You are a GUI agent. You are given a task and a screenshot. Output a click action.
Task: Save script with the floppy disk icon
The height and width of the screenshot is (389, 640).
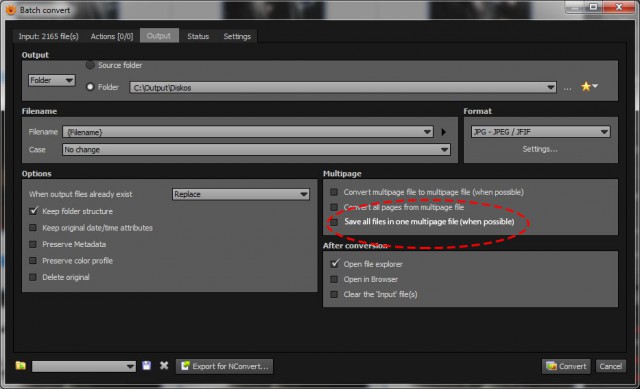click(x=147, y=365)
